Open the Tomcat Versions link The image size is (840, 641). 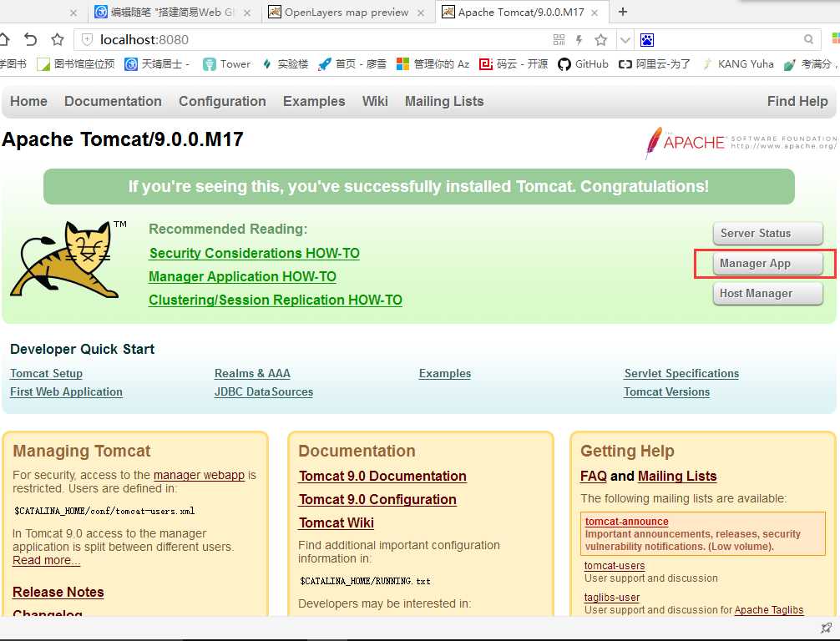[666, 392]
